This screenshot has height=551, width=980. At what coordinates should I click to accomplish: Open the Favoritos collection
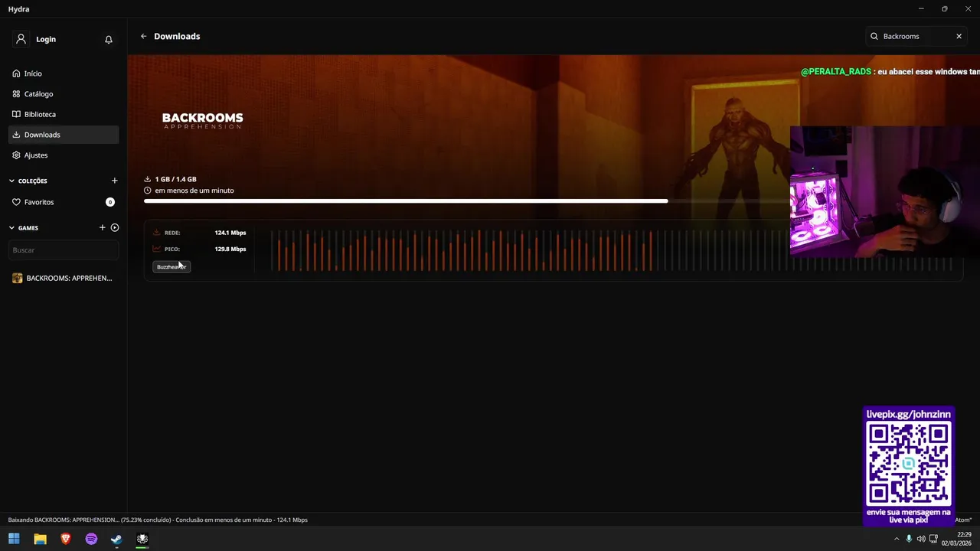coord(64,202)
